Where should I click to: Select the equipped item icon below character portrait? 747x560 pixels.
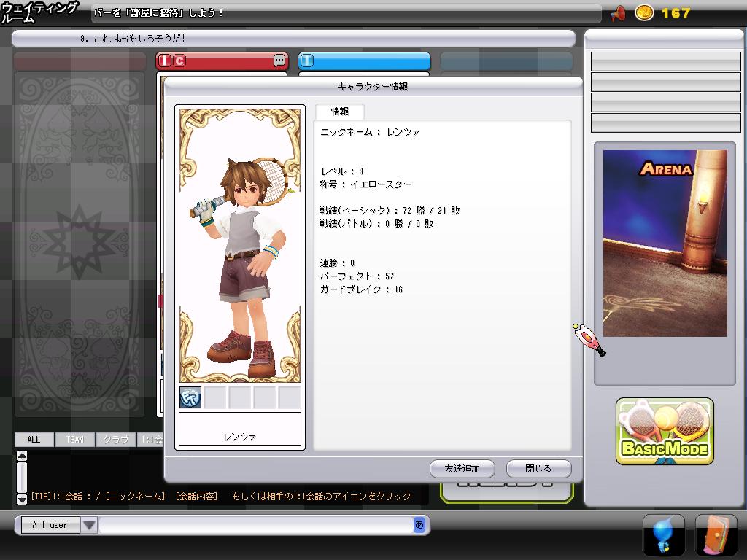click(x=190, y=397)
